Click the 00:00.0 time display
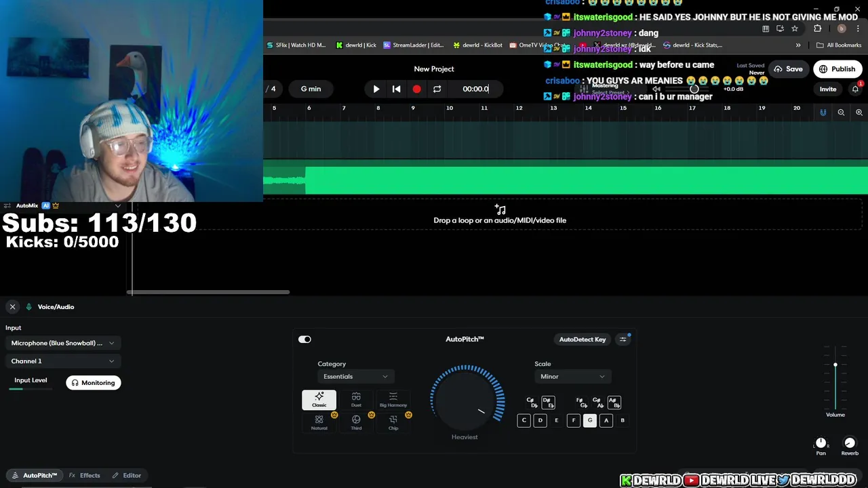Viewport: 868px width, 488px height. pos(475,89)
